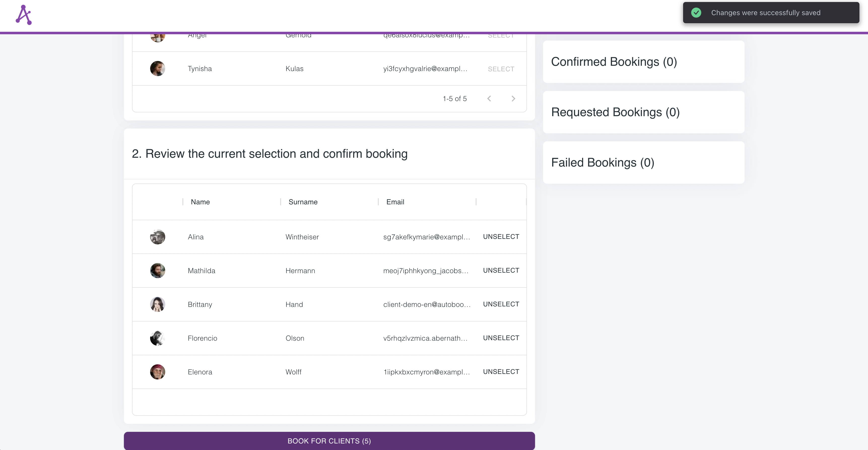This screenshot has height=450, width=868.
Task: Unselect Florencio Olson from the list
Action: [501, 338]
